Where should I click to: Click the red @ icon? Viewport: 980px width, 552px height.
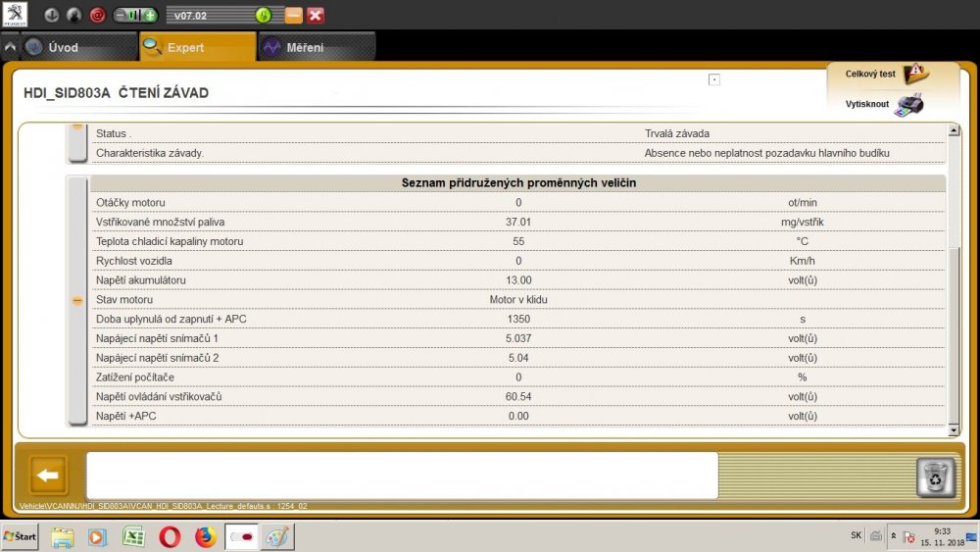(97, 15)
